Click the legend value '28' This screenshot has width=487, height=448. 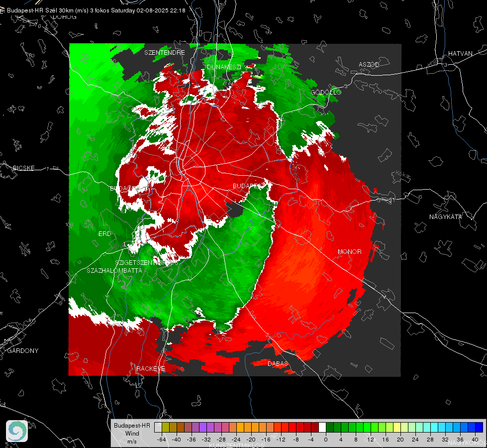[x=430, y=440]
